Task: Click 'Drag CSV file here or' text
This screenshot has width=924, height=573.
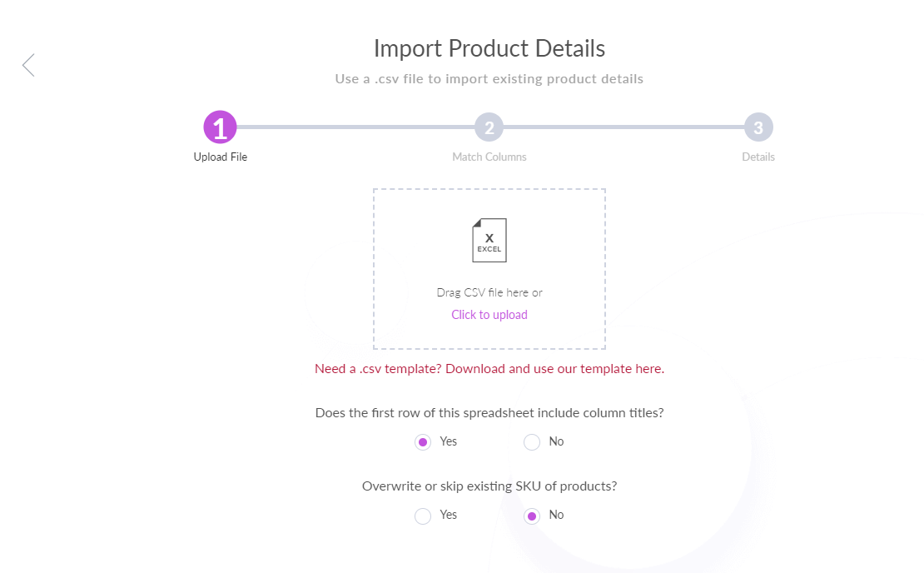Action: (489, 292)
